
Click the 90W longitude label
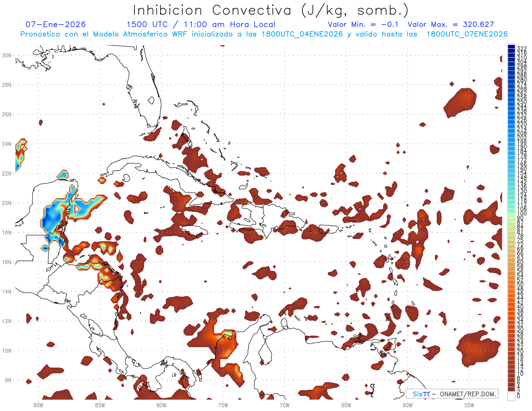tap(38, 404)
